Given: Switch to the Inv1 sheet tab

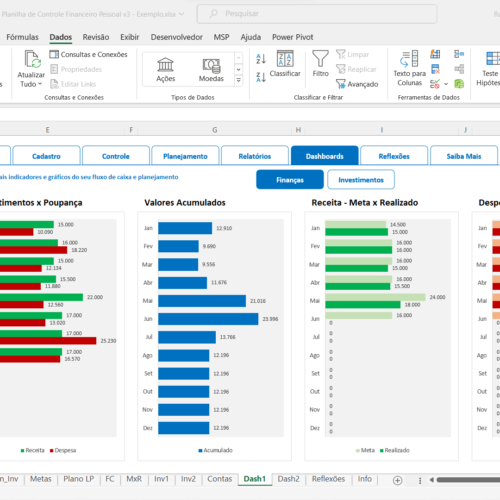Looking at the screenshot, I should pos(161,479).
